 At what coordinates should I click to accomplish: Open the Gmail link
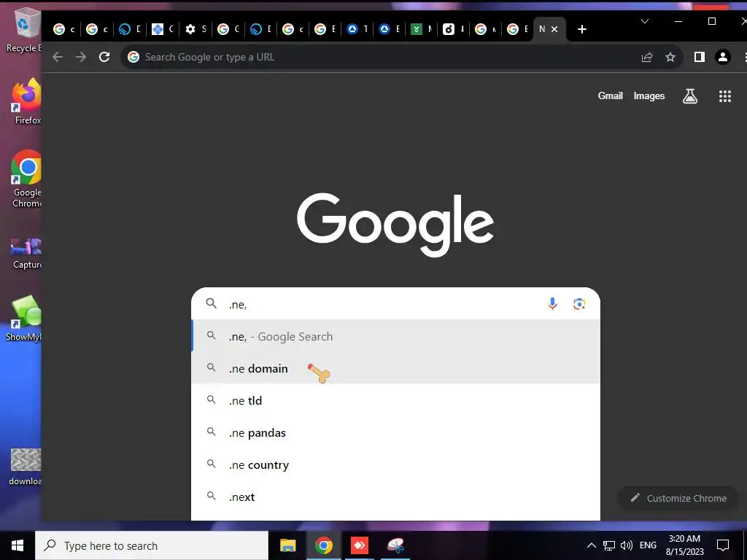(611, 96)
